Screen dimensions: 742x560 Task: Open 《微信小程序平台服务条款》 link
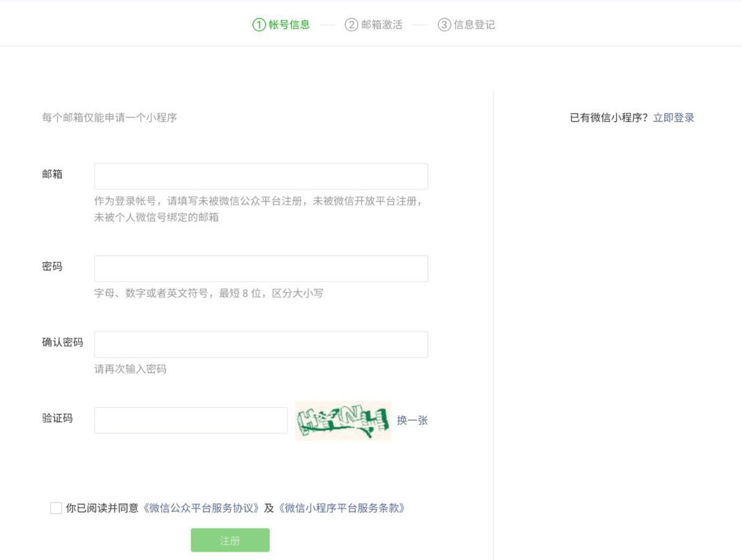point(341,508)
